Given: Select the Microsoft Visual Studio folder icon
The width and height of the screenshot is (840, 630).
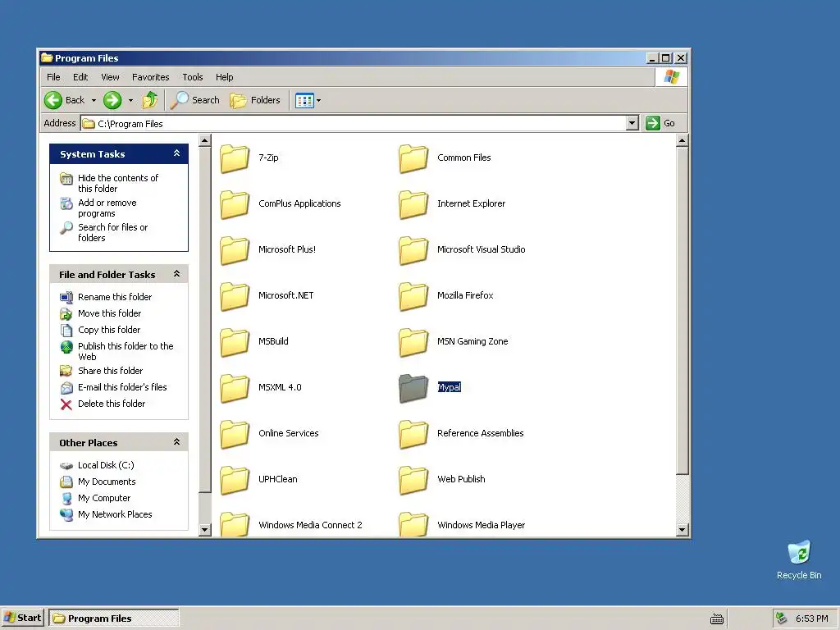Looking at the screenshot, I should pos(413,251).
